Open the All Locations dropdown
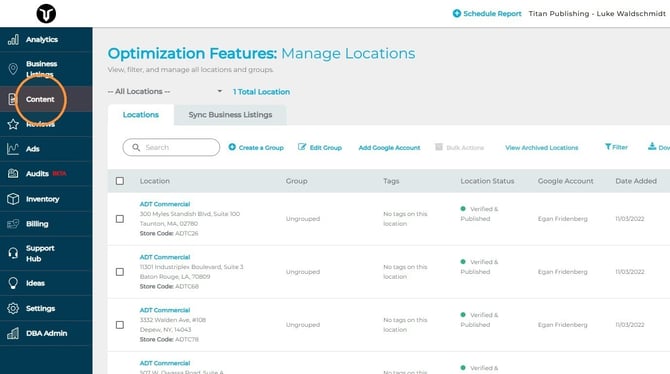This screenshot has height=374, width=670. [165, 91]
